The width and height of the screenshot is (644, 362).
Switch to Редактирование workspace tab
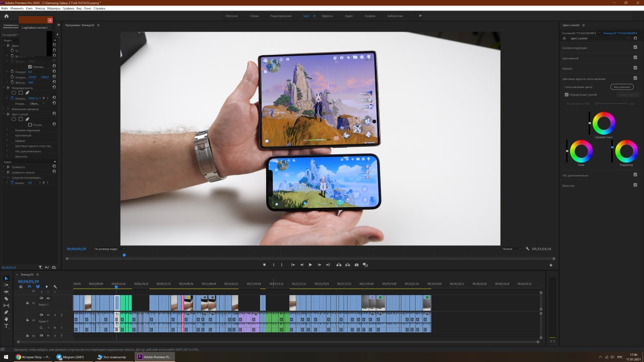click(x=281, y=16)
